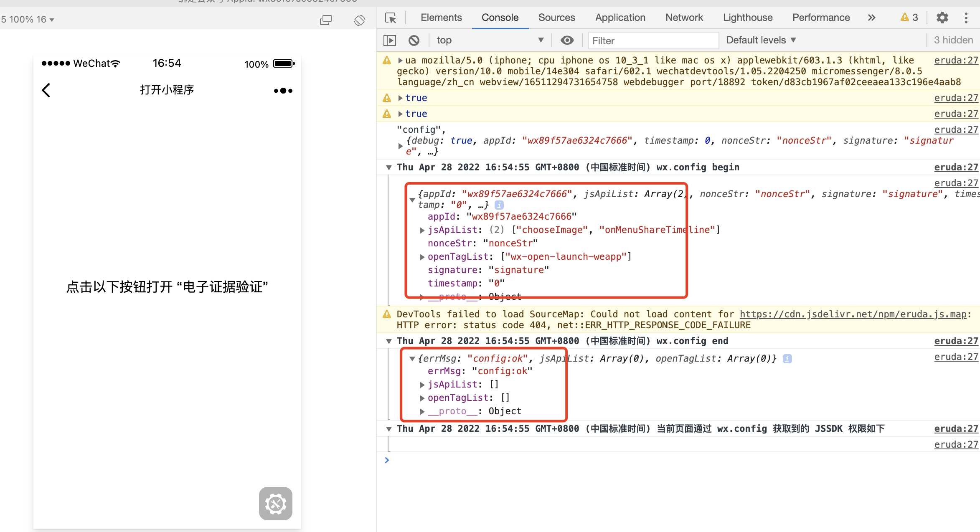This screenshot has width=980, height=532.
Task: Click the clear console icon
Action: point(414,41)
